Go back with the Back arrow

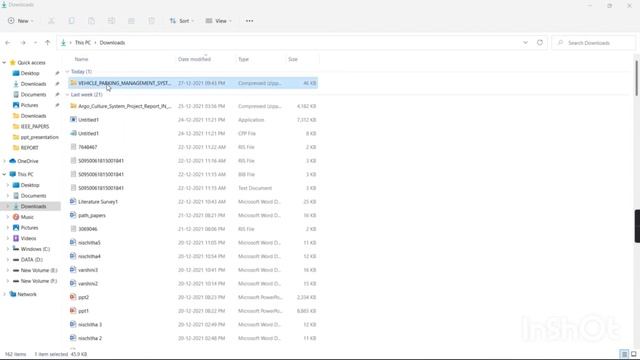click(8, 43)
